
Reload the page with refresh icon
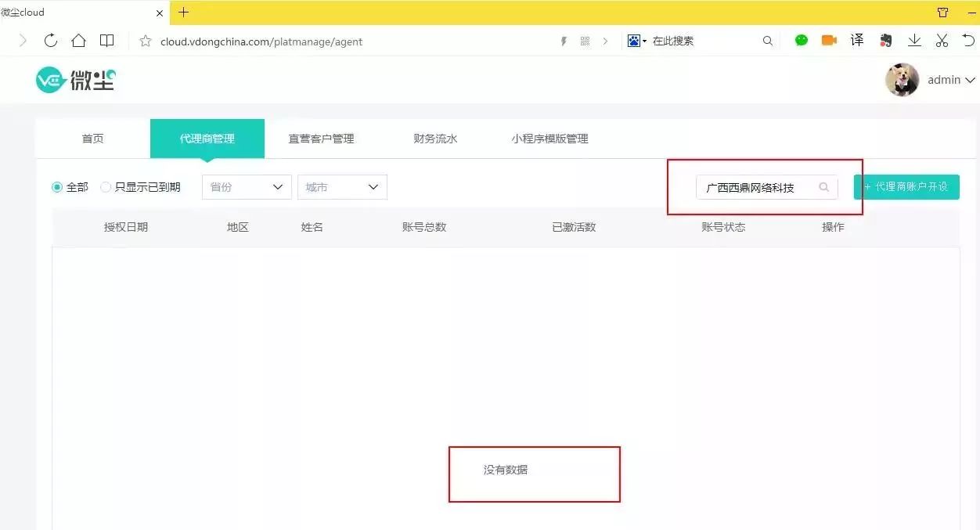pos(51,41)
